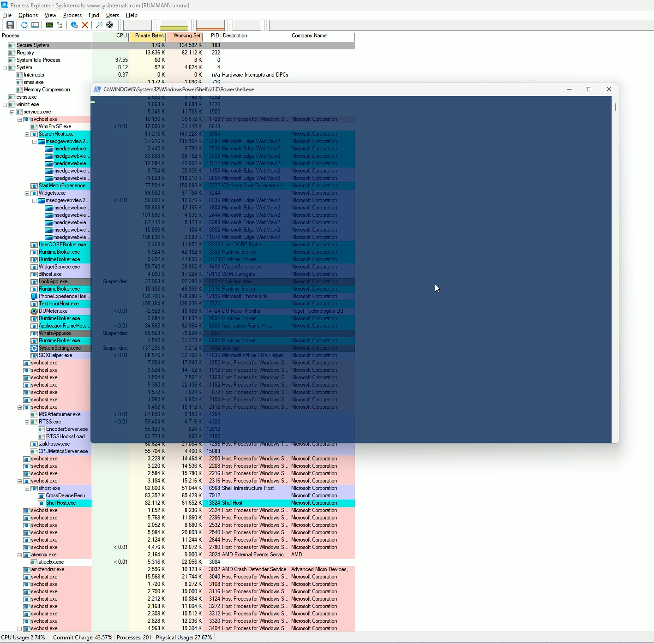
Task: Select the CrossDeviceResu... process row
Action: pyautogui.click(x=177, y=495)
